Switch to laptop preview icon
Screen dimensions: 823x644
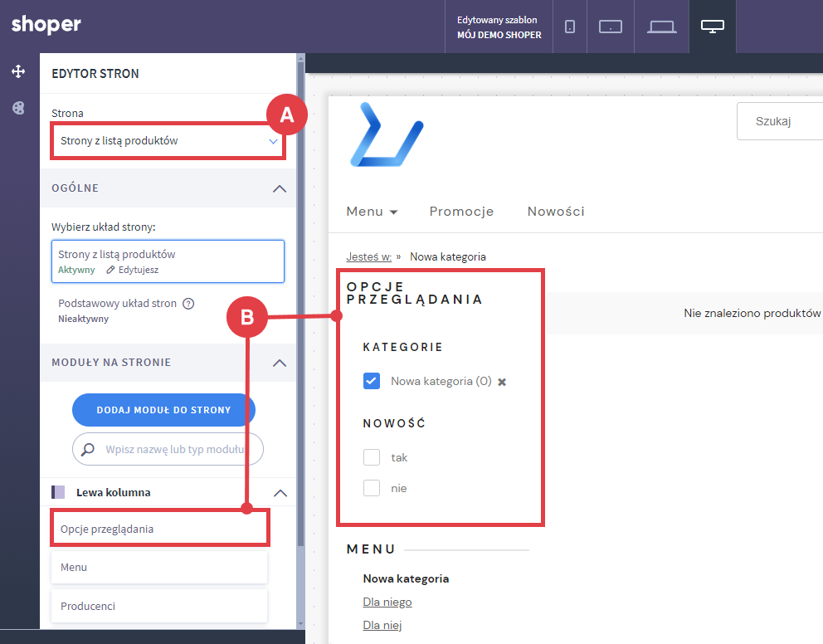tap(661, 27)
